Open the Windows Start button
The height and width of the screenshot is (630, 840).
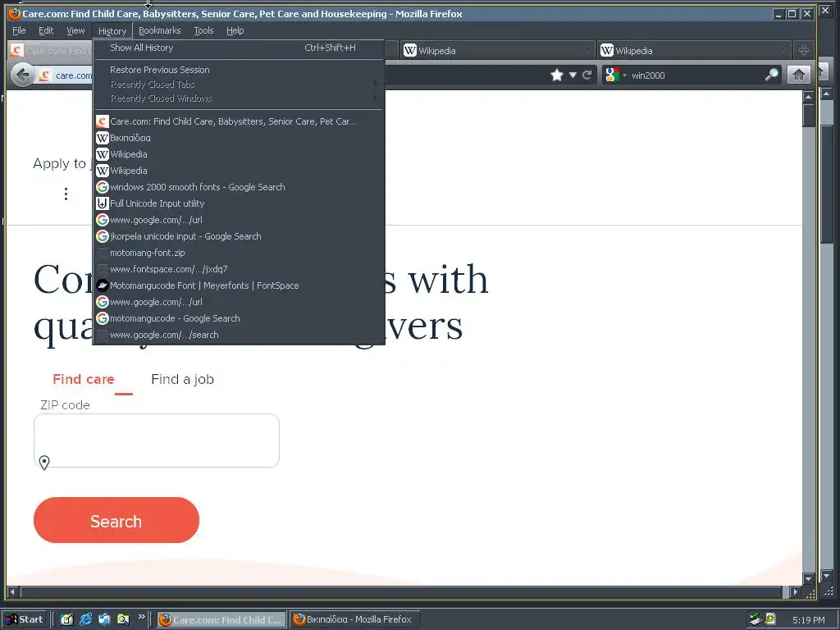(24, 619)
